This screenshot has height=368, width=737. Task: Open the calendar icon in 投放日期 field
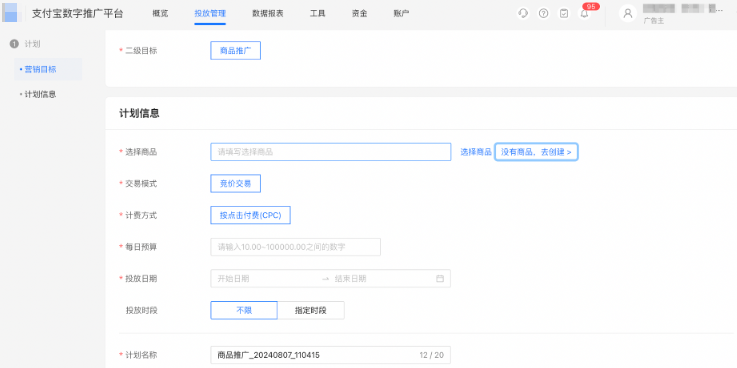(x=440, y=279)
